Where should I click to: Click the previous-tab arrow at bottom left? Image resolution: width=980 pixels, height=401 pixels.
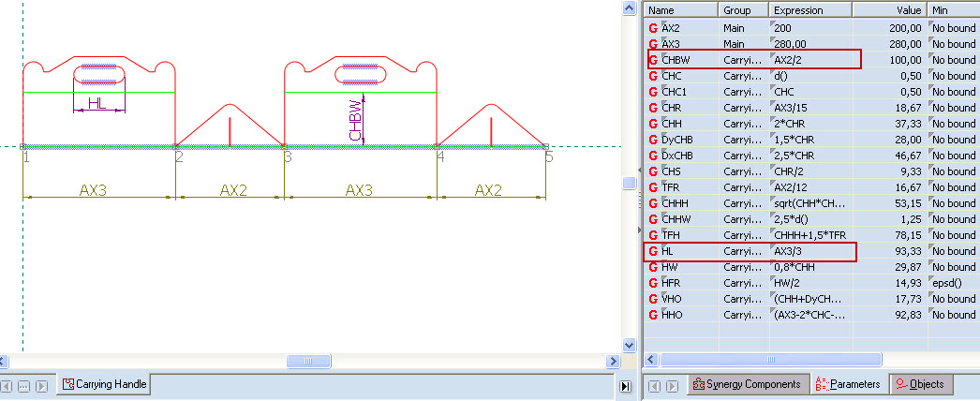coord(8,385)
